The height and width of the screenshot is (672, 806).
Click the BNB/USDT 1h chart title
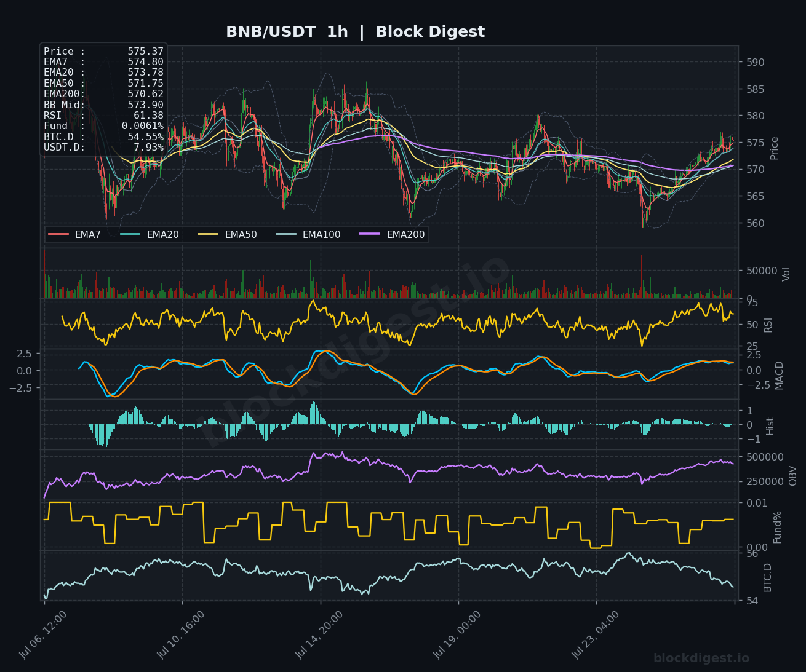point(355,32)
